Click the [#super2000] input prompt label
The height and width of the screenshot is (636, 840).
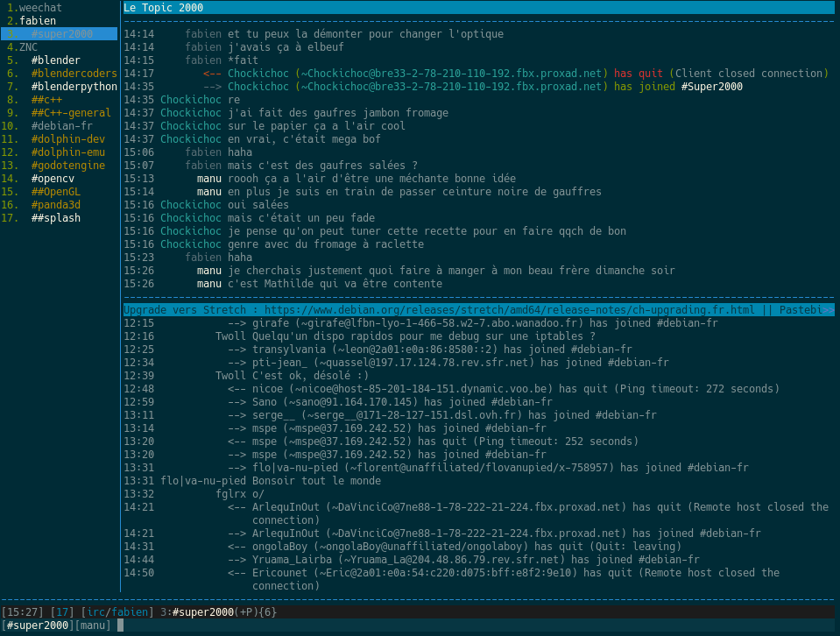point(38,625)
